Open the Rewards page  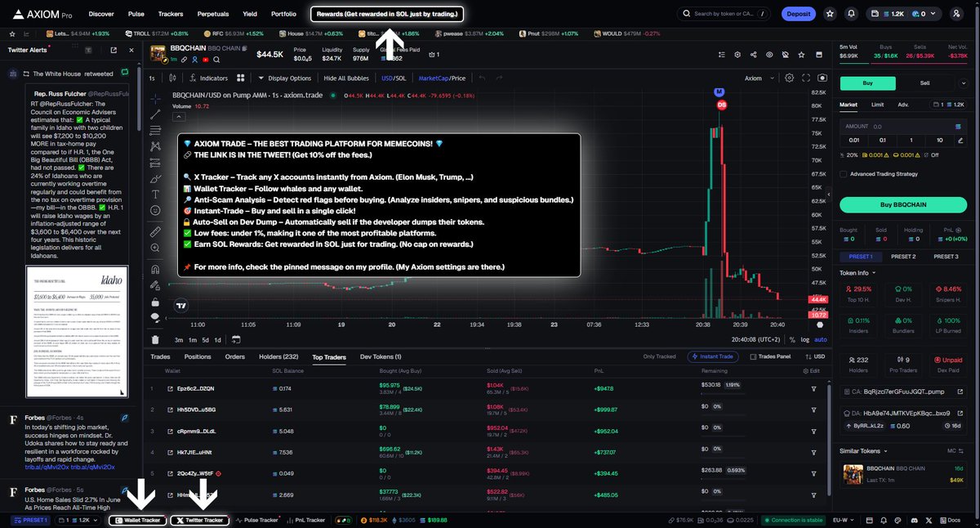click(x=387, y=14)
